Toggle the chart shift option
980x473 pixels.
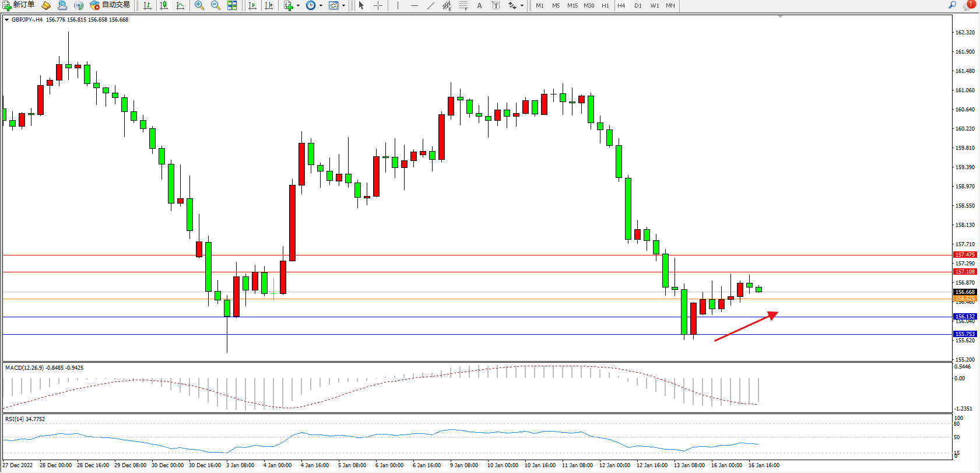[x=269, y=5]
